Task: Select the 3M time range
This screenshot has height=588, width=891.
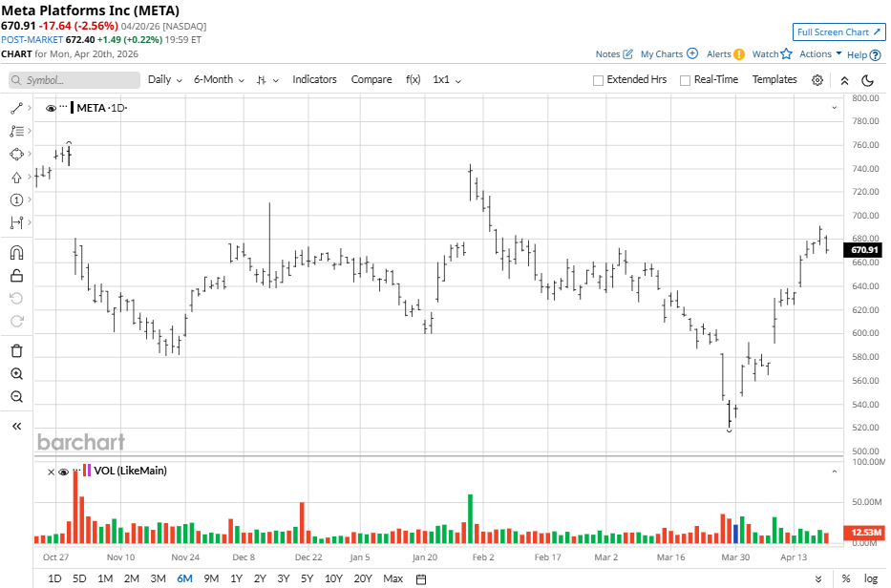Action: 158,578
